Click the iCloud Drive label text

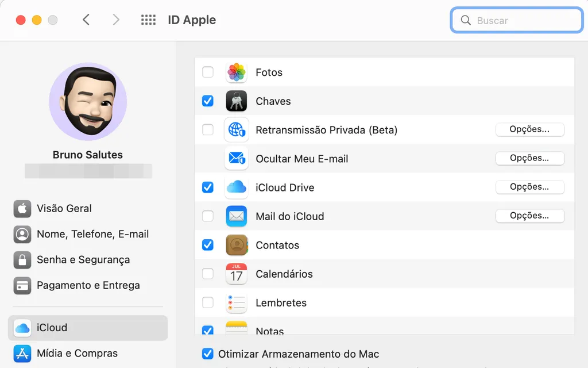coord(285,187)
